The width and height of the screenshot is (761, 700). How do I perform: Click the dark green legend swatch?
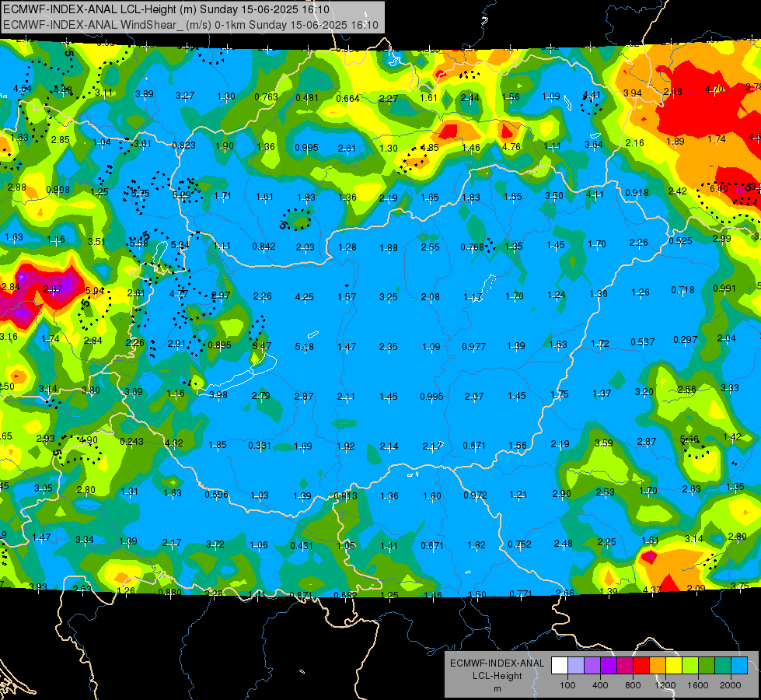tap(707, 665)
